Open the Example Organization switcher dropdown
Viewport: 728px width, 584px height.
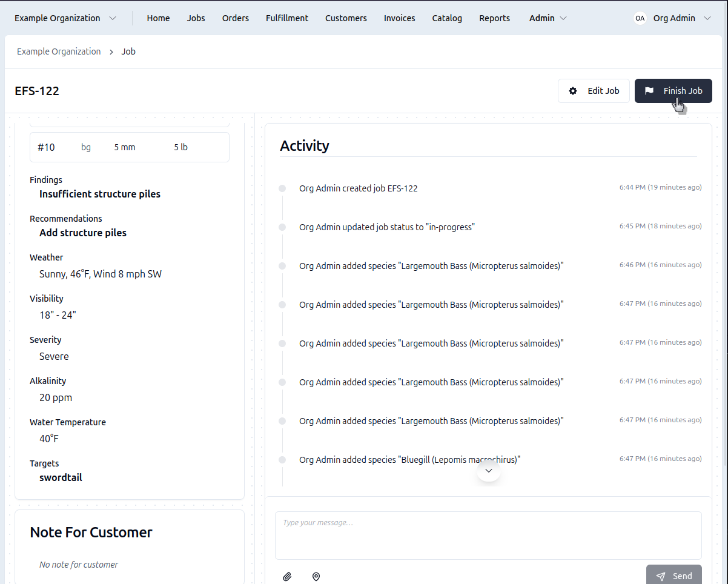pos(65,18)
